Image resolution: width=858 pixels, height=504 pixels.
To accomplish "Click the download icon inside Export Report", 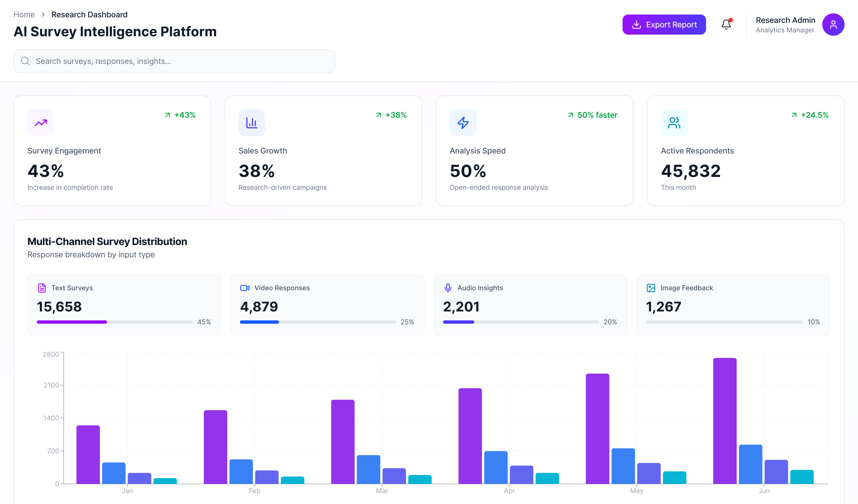I will click(636, 24).
